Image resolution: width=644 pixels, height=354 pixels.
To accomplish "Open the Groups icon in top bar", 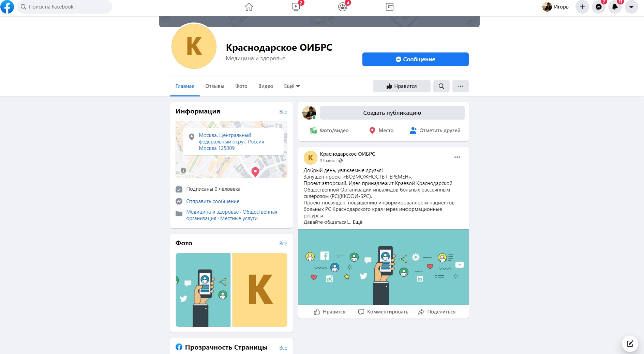I will (343, 7).
